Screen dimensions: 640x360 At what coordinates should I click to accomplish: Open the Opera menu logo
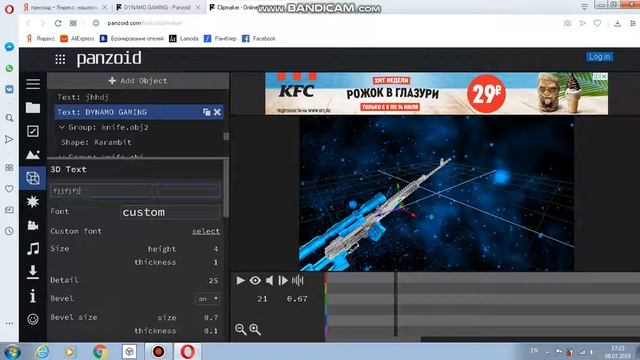(x=9, y=9)
